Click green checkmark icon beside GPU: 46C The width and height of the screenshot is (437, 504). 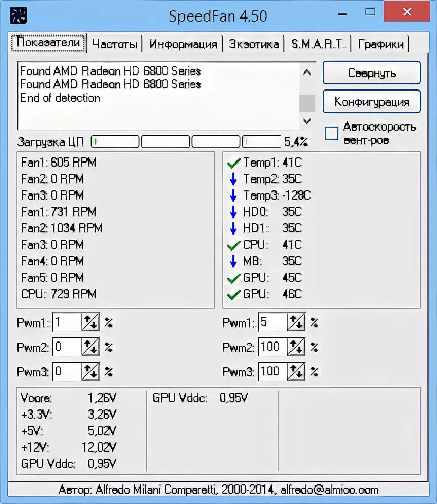(233, 294)
